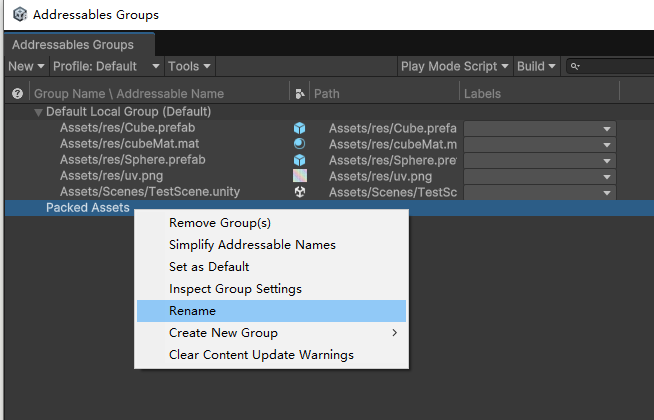This screenshot has height=420, width=654.
Task: Click the path text Assets/res/Cube.prefa
Action: pos(392,128)
